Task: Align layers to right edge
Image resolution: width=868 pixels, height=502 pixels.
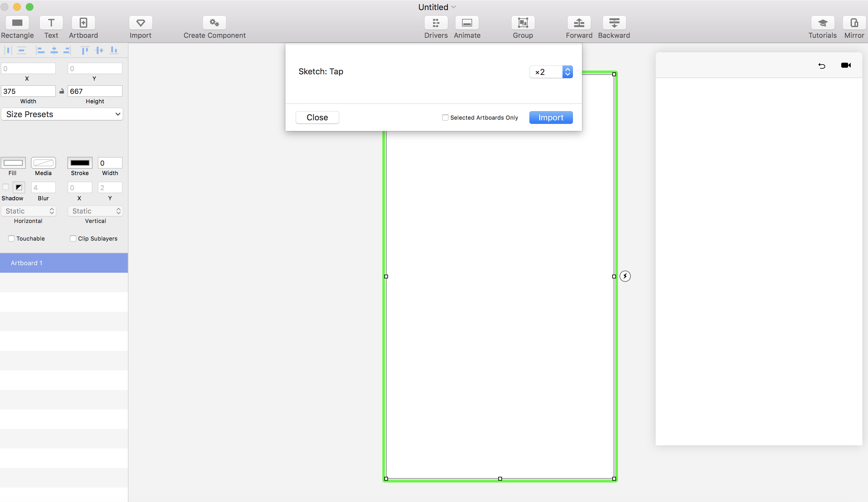Action: click(67, 51)
